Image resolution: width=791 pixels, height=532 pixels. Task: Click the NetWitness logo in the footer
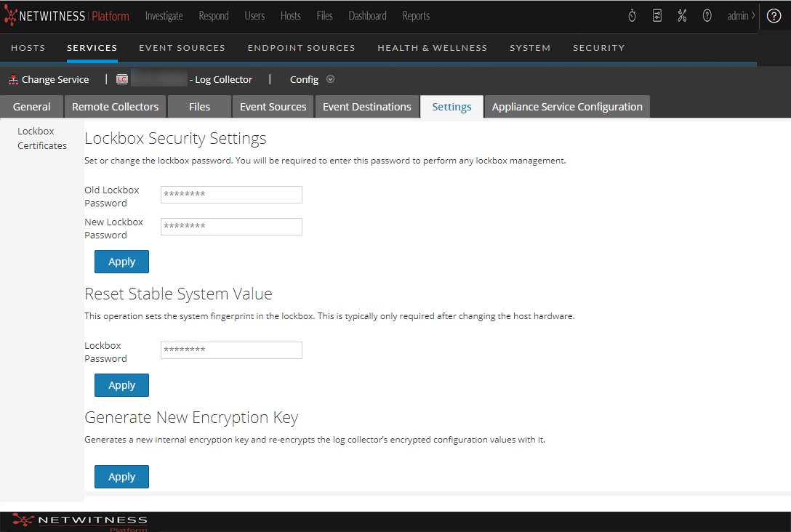point(80,521)
